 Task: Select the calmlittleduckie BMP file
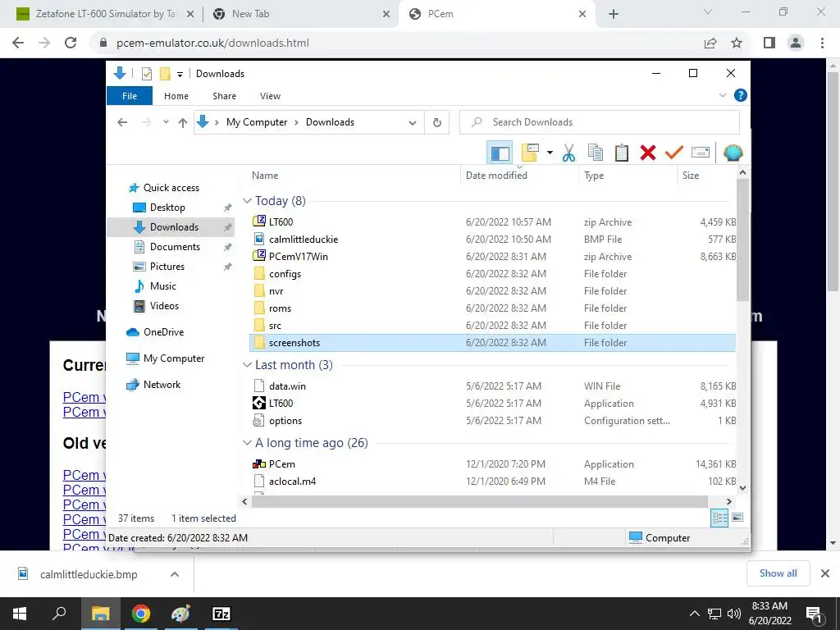(x=493, y=239)
